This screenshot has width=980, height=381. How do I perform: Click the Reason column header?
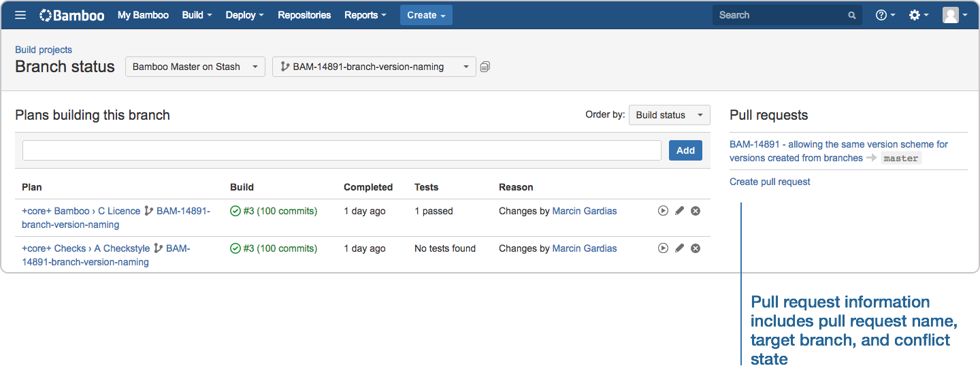point(516,187)
